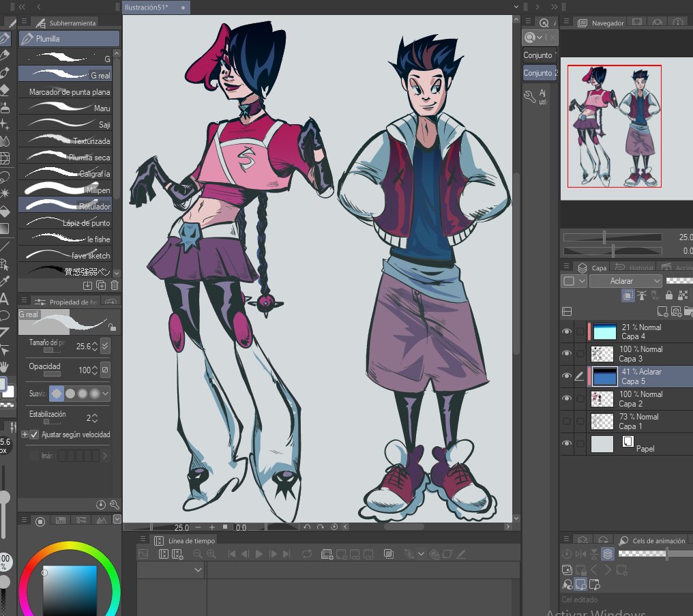Create a new vector layer
693x616 pixels.
coord(676,312)
